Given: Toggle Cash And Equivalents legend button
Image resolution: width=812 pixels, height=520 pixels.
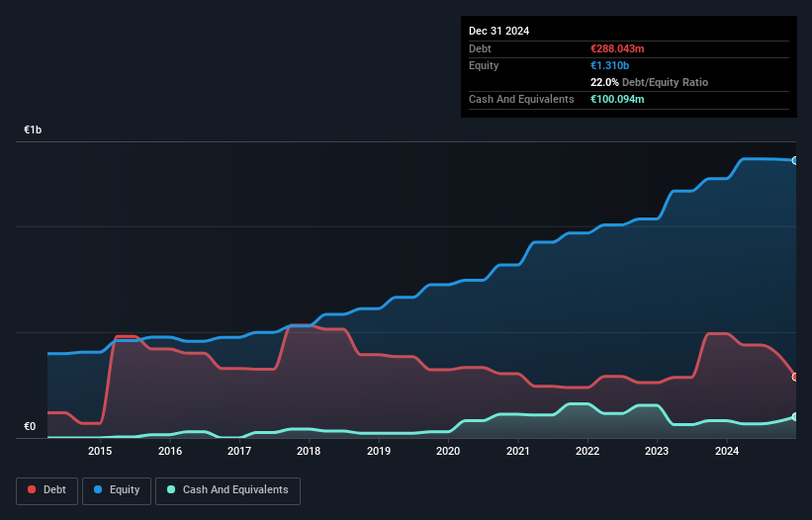Looking at the screenshot, I should (227, 490).
